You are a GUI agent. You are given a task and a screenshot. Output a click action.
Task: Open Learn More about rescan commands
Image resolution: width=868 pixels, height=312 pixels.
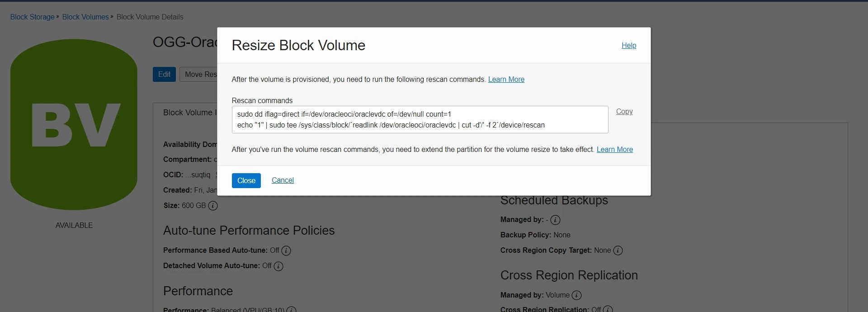(506, 79)
